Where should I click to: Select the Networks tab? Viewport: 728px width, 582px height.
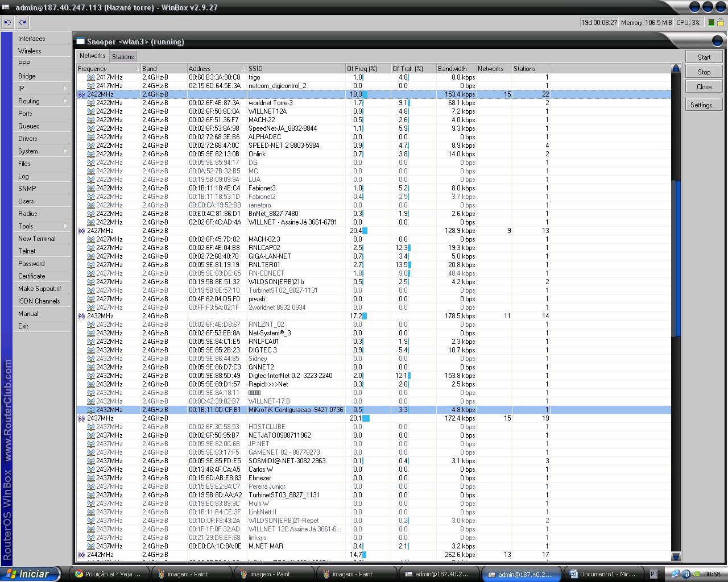[92, 56]
